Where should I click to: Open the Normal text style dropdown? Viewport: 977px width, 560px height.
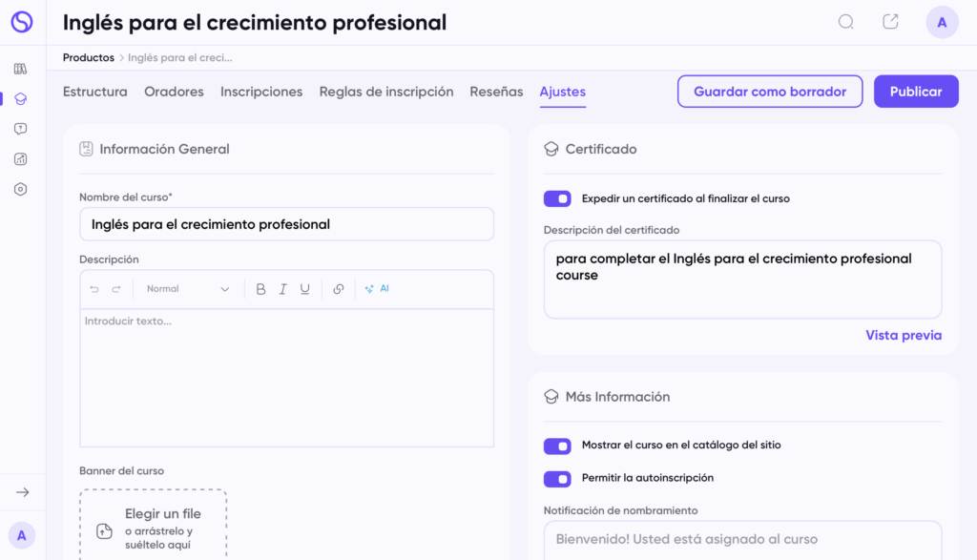click(x=188, y=289)
